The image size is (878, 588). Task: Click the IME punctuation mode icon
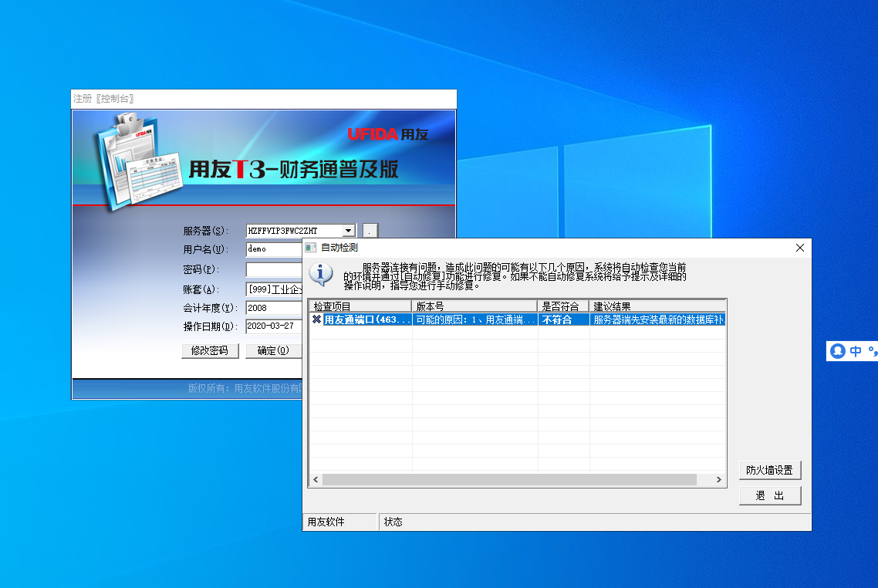pos(873,351)
